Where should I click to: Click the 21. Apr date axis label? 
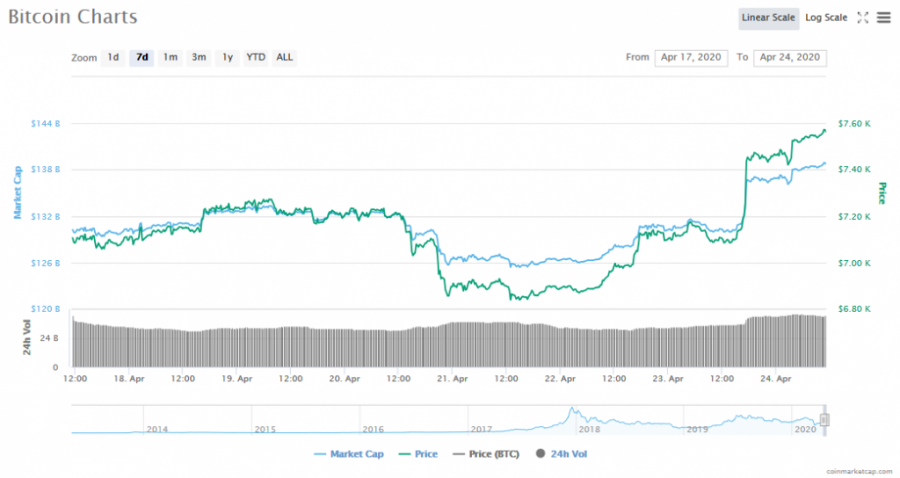(452, 379)
